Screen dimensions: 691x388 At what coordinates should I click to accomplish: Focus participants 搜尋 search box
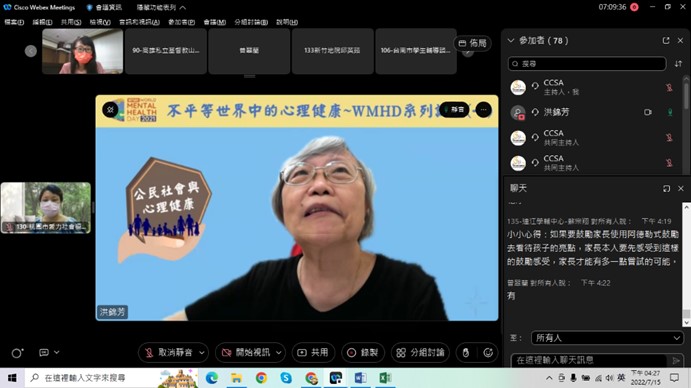[x=587, y=64]
